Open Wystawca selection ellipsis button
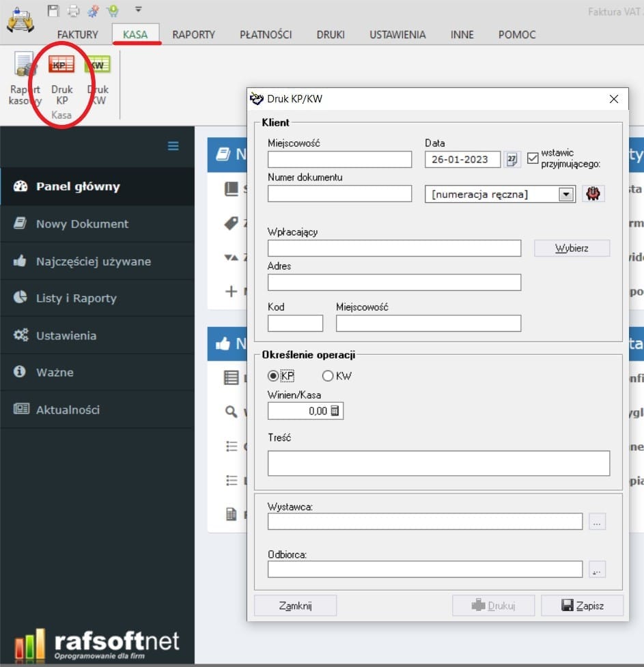 (597, 522)
